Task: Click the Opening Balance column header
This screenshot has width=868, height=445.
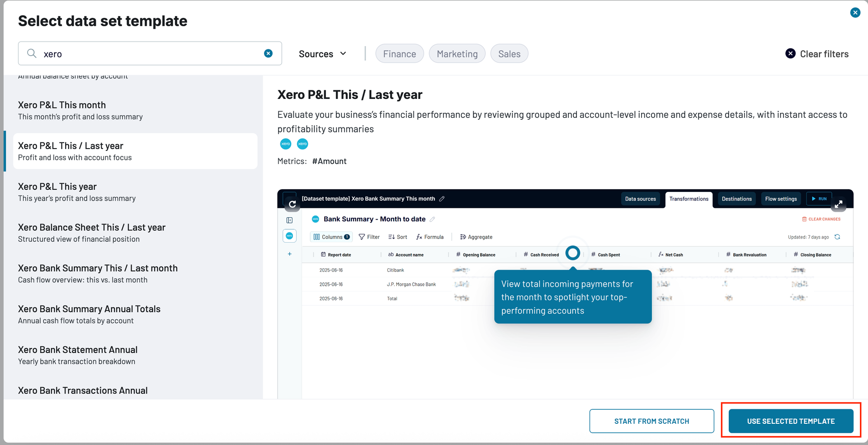Action: tap(476, 255)
